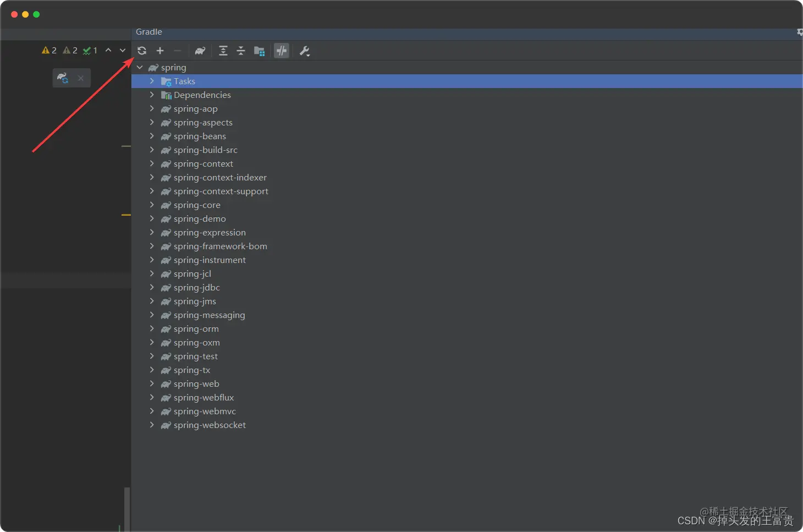Select the Dependencies chart icon
This screenshot has height=532, width=803.
(166, 95)
